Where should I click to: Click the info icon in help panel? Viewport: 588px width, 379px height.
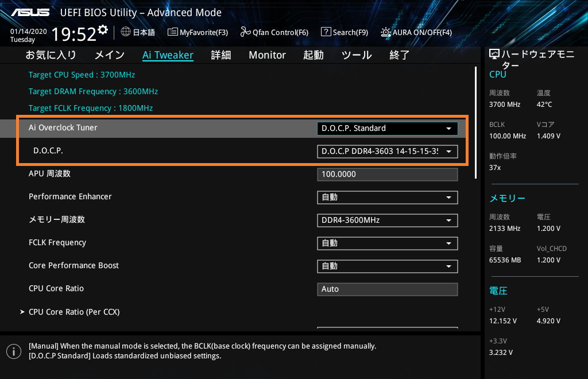(x=14, y=351)
